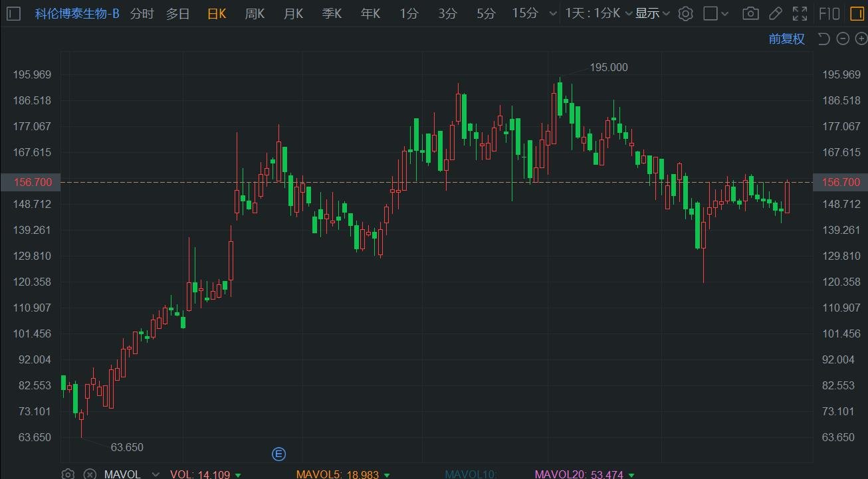Open chart settings gear icon
Viewport: 868px width, 479px height.
[686, 13]
